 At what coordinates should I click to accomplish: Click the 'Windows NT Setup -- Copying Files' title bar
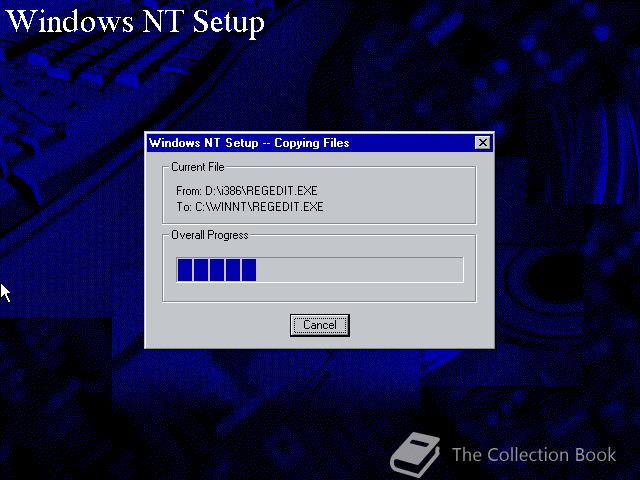(x=320, y=143)
